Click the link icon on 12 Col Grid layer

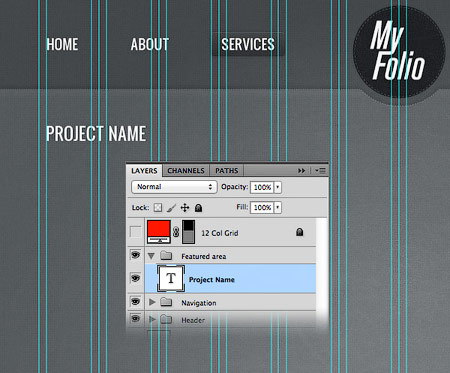[x=176, y=232]
